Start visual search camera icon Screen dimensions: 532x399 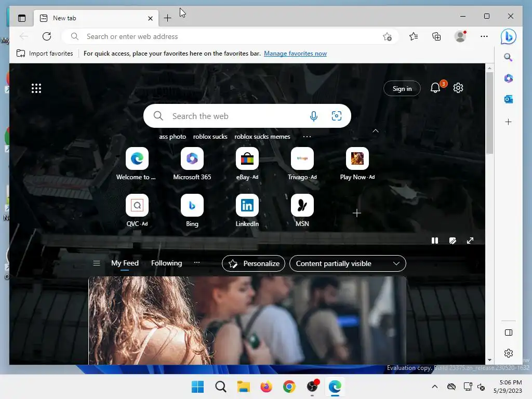coord(337,116)
